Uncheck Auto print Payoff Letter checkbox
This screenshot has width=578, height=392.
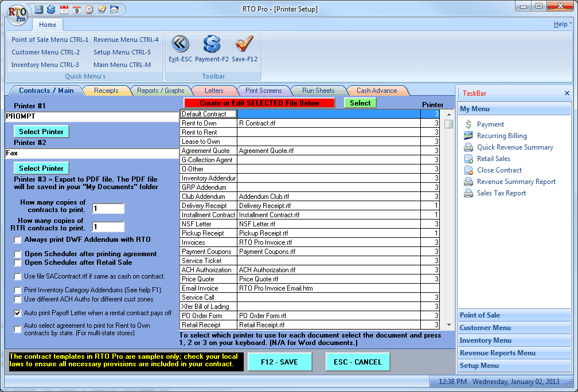coord(18,313)
